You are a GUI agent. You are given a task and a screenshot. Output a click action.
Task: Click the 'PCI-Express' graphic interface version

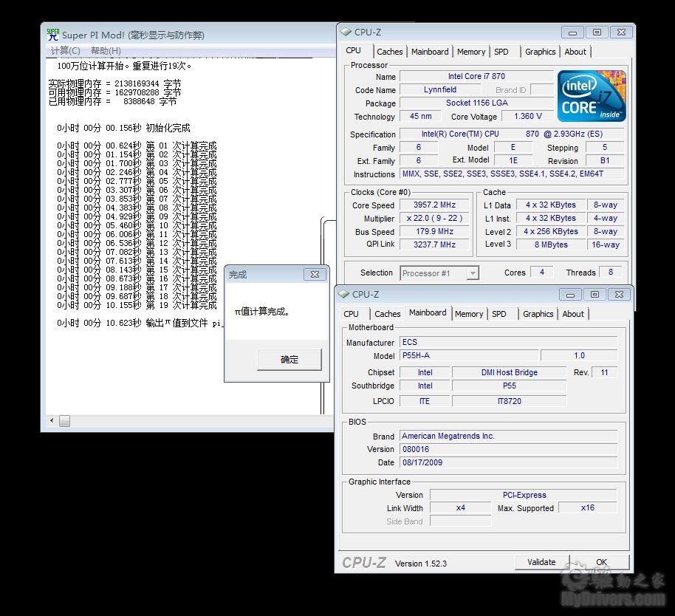click(524, 495)
